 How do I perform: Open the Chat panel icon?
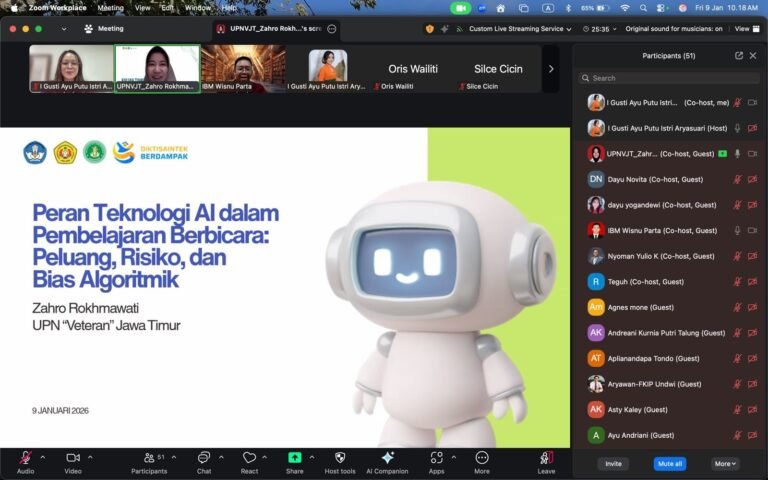pyautogui.click(x=204, y=457)
